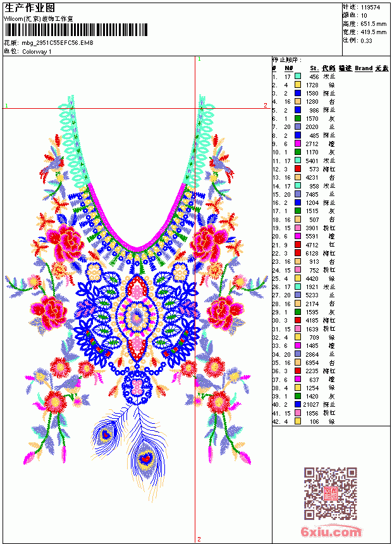Click stitch count '456' in row 1
Viewport: 392px width, 544px height.
tap(314, 77)
